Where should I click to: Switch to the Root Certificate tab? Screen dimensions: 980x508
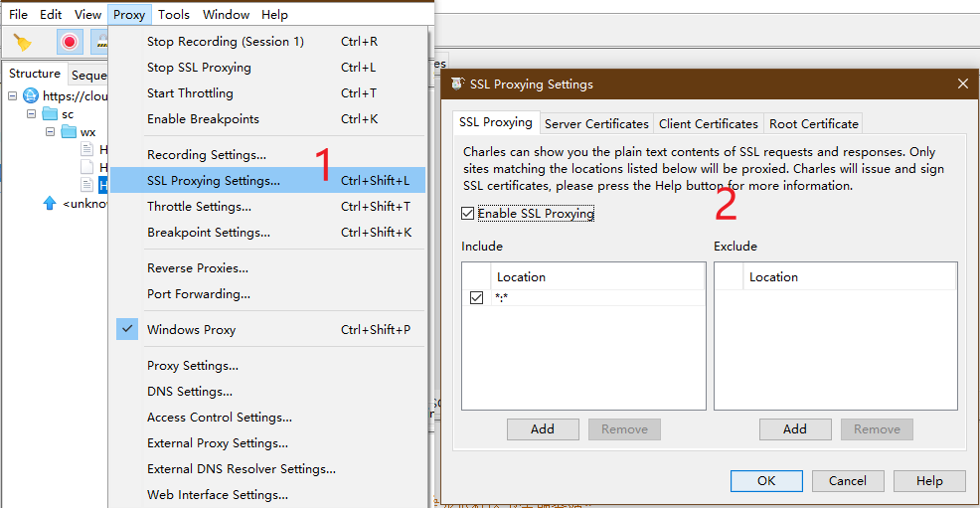pyautogui.click(x=814, y=123)
